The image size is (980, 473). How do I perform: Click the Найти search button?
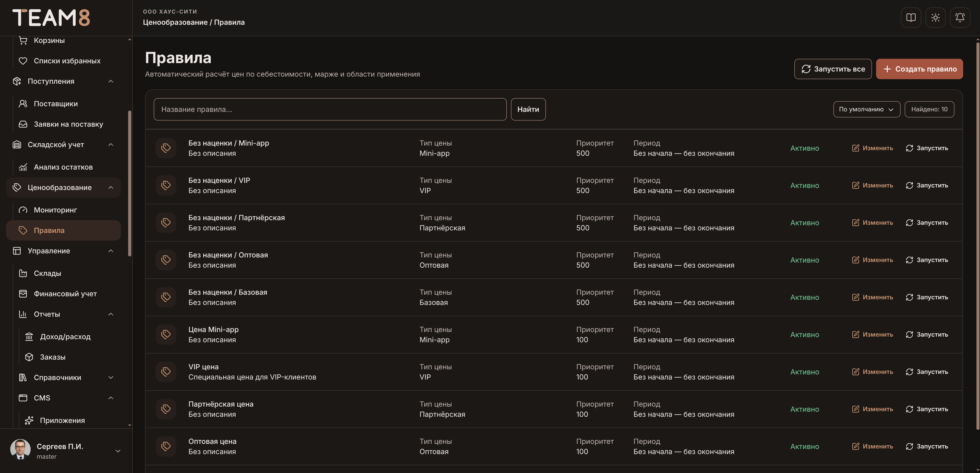(528, 109)
